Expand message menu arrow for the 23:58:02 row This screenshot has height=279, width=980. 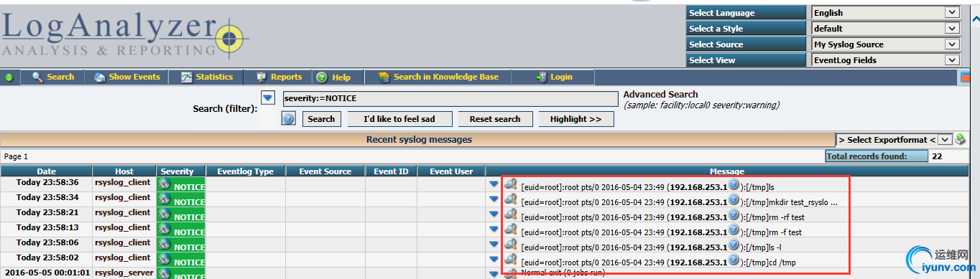pyautogui.click(x=494, y=260)
